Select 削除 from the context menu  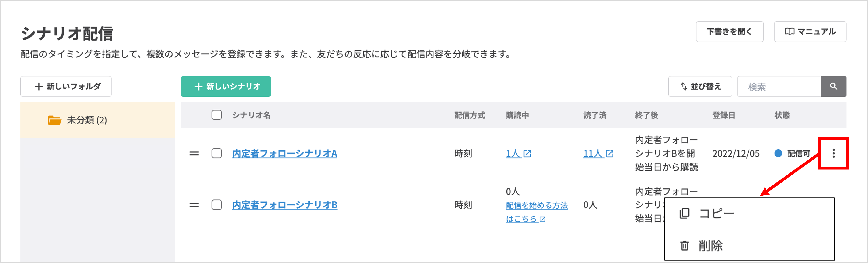point(711,245)
